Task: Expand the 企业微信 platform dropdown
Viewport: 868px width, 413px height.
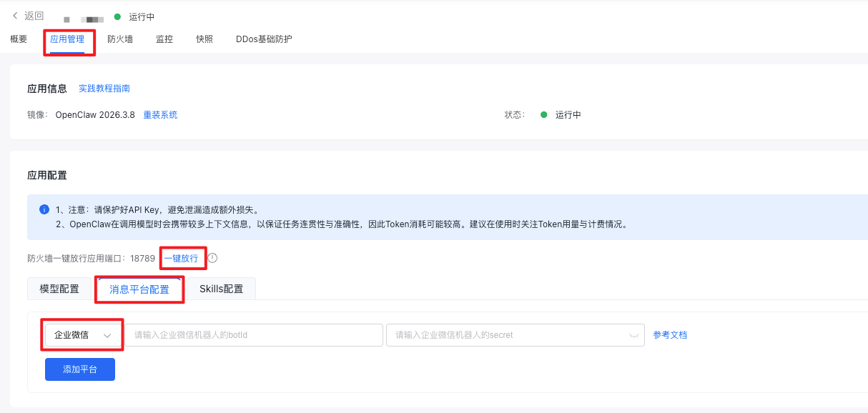Action: pos(82,335)
